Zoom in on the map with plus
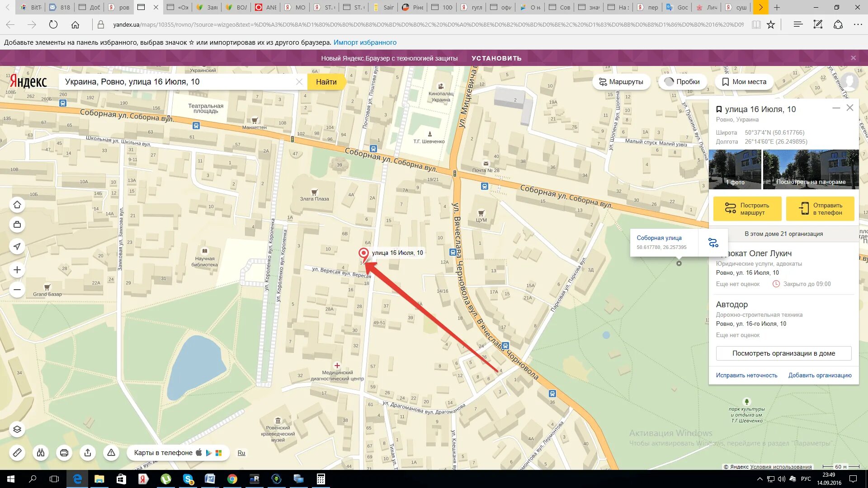The width and height of the screenshot is (868, 488). point(17,270)
